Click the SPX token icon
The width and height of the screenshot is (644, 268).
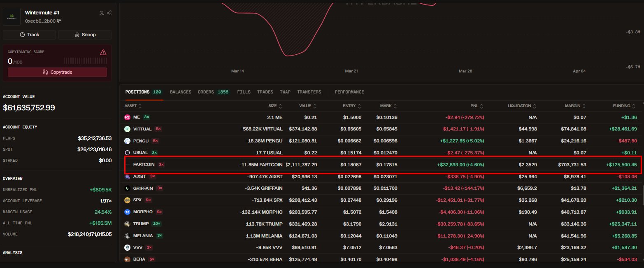coord(127,200)
